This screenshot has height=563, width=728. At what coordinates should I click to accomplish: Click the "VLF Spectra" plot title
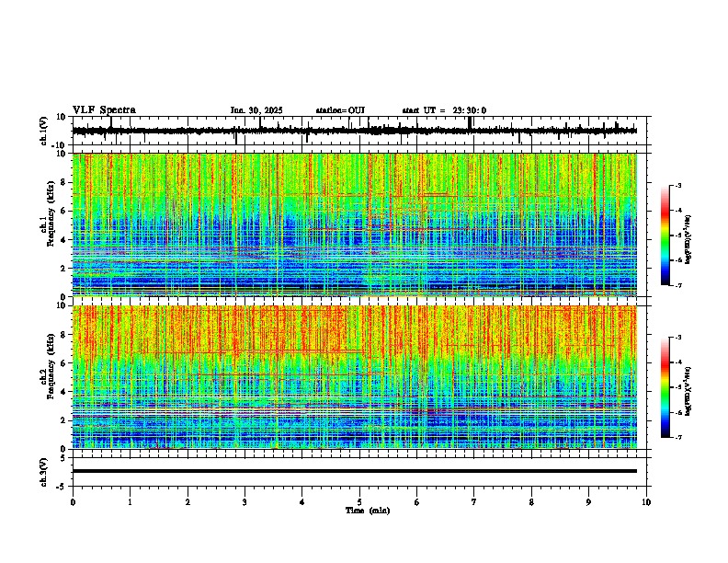click(x=104, y=109)
